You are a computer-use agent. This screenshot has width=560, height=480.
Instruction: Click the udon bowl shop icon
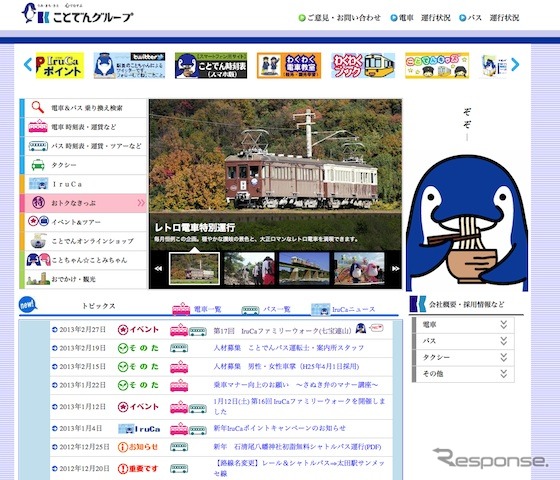(x=38, y=241)
